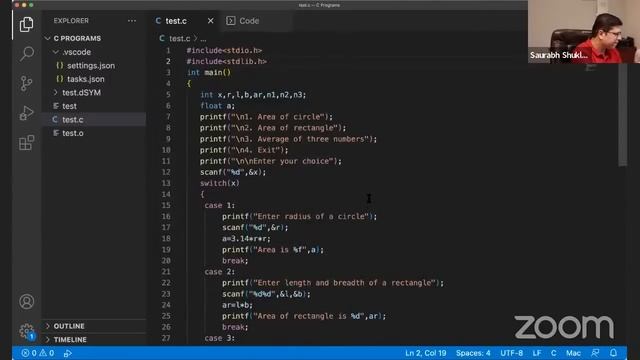Open the Source Control view icon
Image resolution: width=640 pixels, height=360 pixels.
(x=27, y=83)
